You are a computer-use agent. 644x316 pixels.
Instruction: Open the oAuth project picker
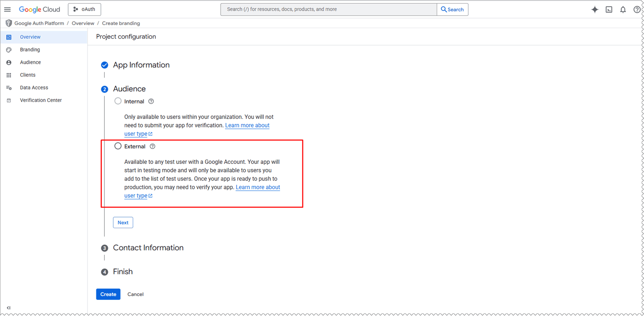(85, 9)
